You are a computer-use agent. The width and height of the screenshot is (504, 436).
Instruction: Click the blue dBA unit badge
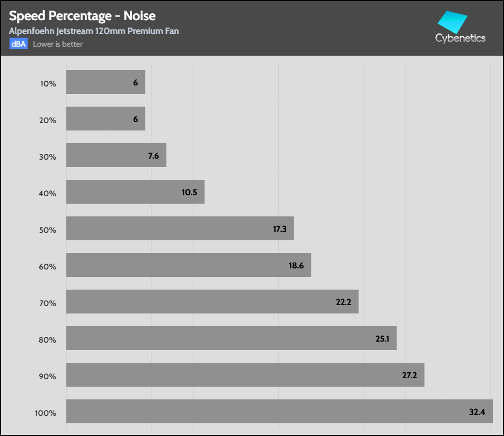(x=19, y=44)
